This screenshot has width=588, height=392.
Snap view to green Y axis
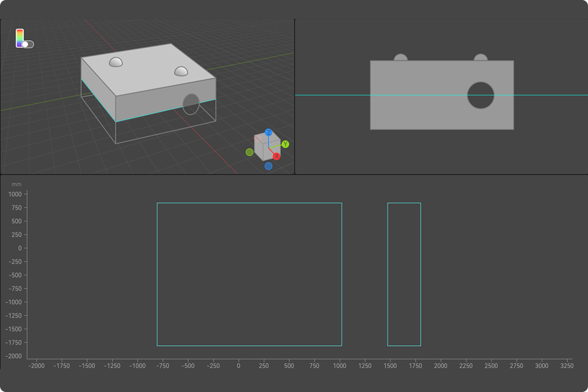click(285, 144)
